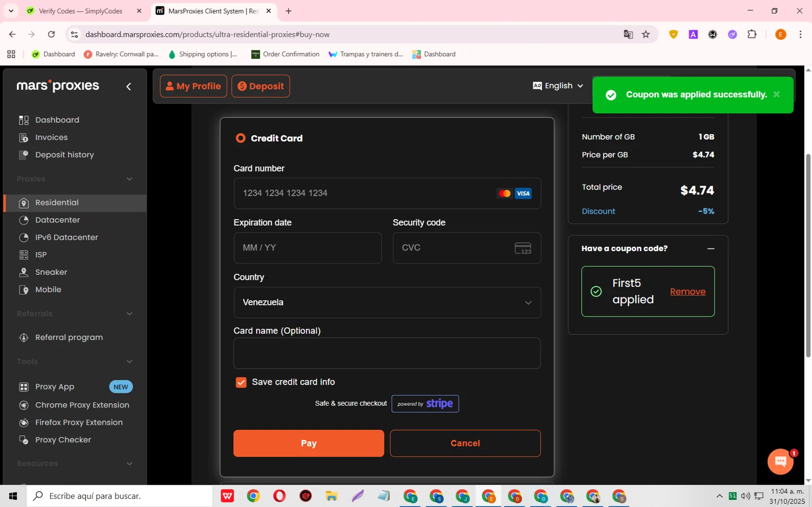Select IPv6 Datacenter in sidebar

click(67, 238)
